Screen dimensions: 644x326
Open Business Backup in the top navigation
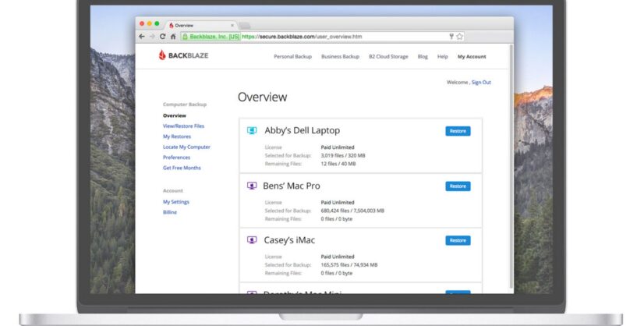click(x=340, y=57)
